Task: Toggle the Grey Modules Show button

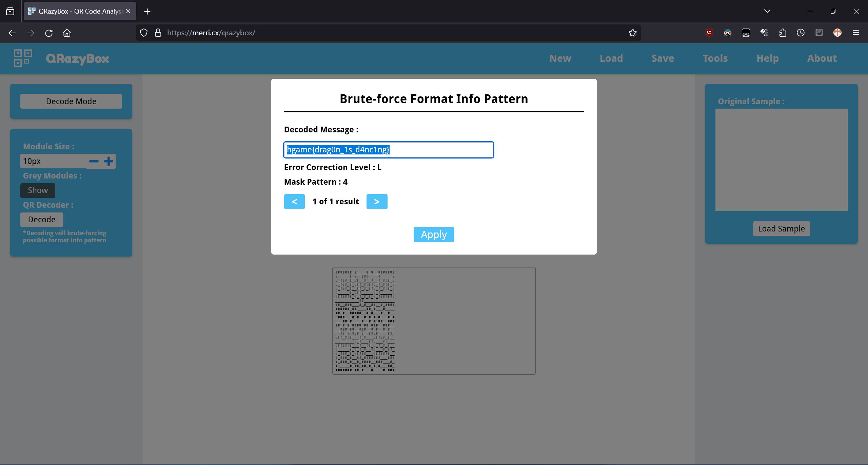Action: [38, 190]
